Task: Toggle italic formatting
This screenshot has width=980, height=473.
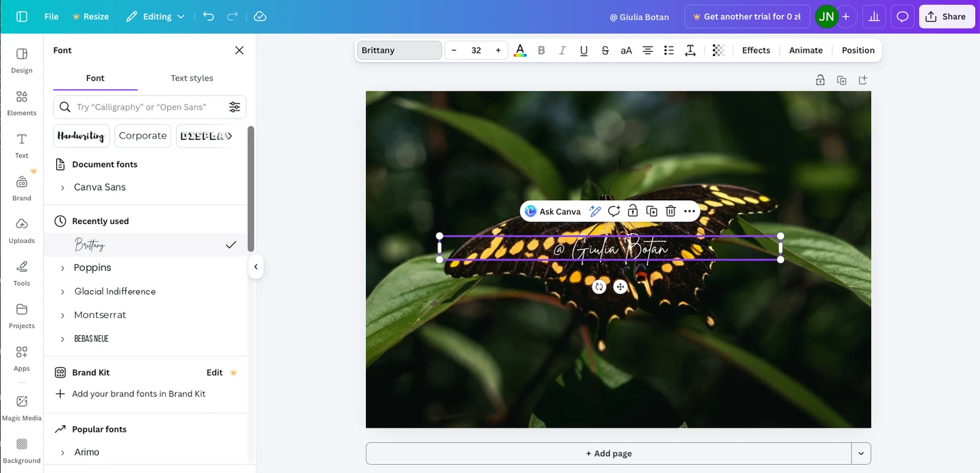Action: pyautogui.click(x=562, y=49)
